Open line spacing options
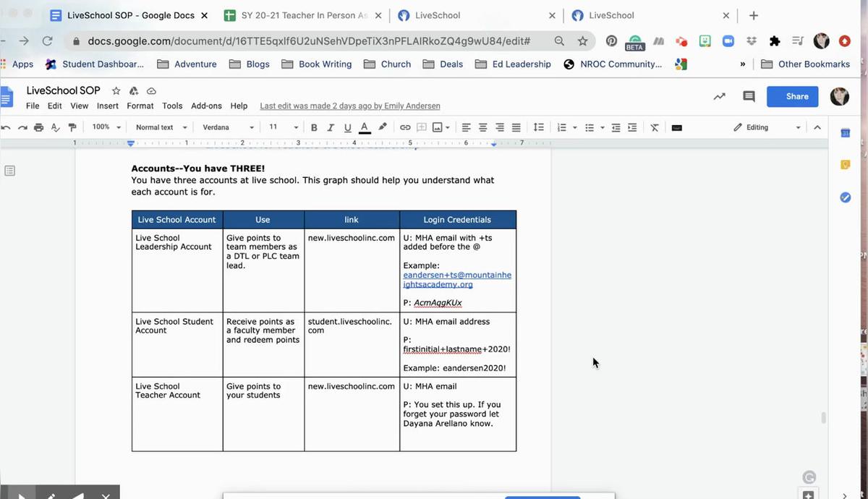This screenshot has width=868, height=499. coord(539,127)
